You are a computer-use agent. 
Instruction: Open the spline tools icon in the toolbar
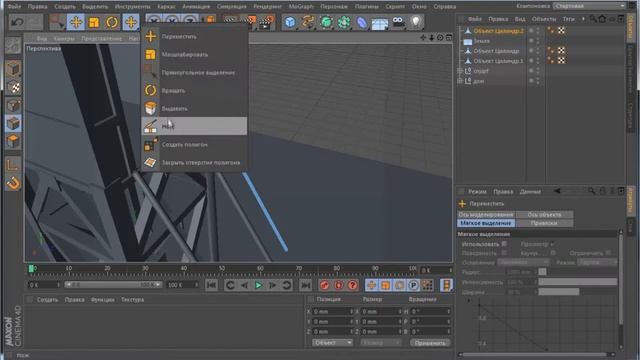[x=308, y=22]
